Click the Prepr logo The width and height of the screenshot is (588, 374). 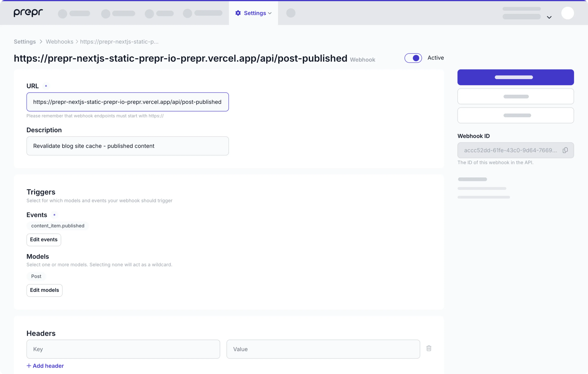point(28,12)
